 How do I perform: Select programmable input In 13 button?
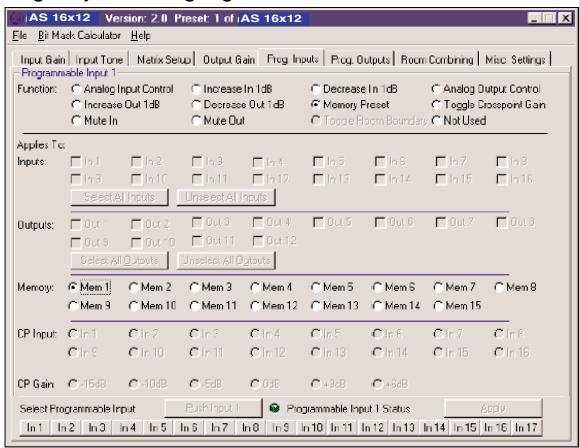pyautogui.click(x=403, y=428)
